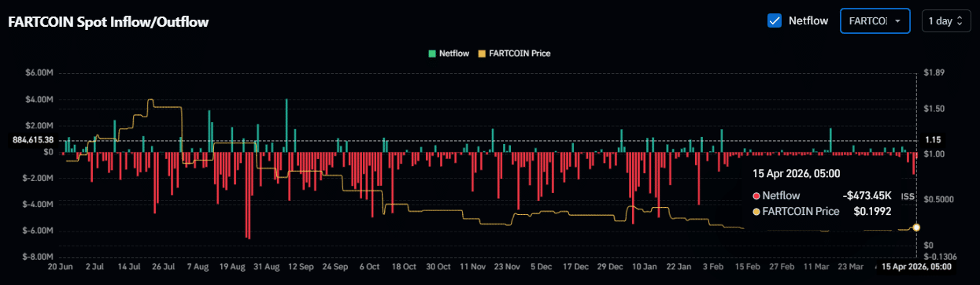Image resolution: width=980 pixels, height=285 pixels.
Task: Click the green Netflow legend swatch
Action: coord(432,54)
